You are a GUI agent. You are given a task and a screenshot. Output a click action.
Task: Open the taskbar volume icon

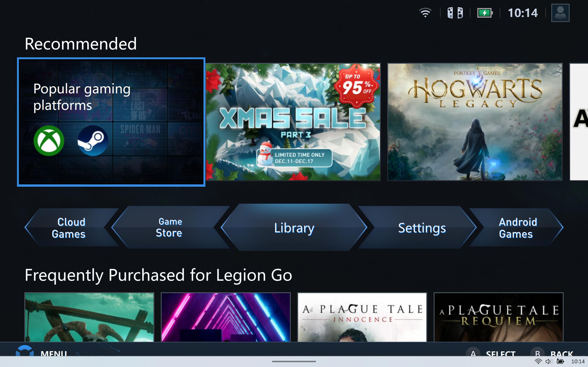point(549,362)
